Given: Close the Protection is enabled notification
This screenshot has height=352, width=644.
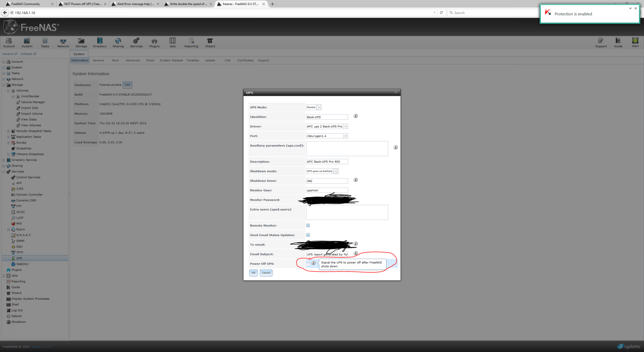Looking at the screenshot, I should 636,8.
